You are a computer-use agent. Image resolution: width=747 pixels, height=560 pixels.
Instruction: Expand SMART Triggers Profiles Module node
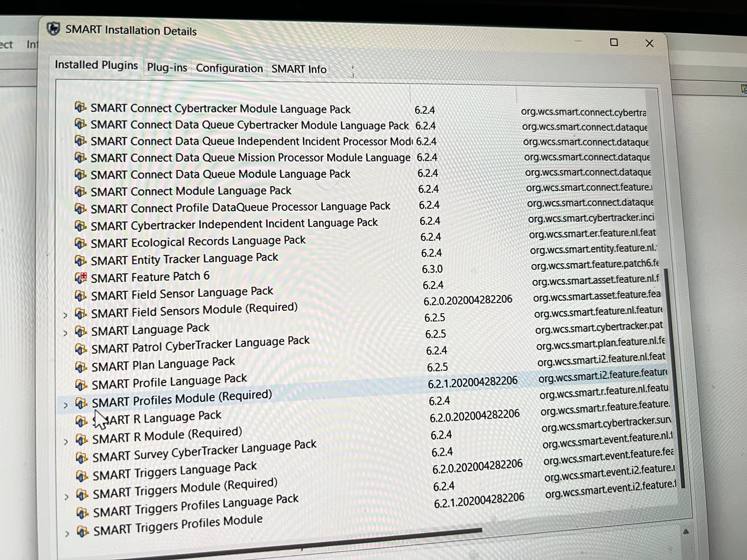coord(67,534)
